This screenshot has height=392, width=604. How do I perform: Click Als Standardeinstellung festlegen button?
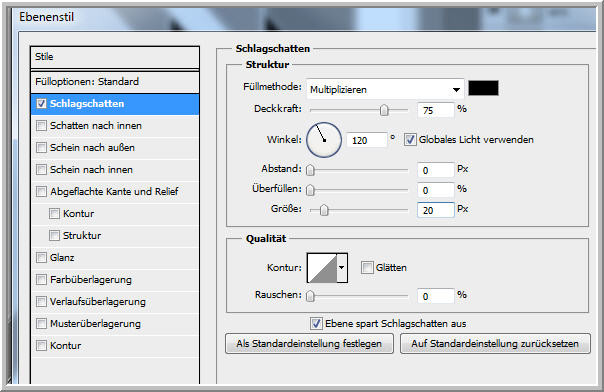click(309, 343)
